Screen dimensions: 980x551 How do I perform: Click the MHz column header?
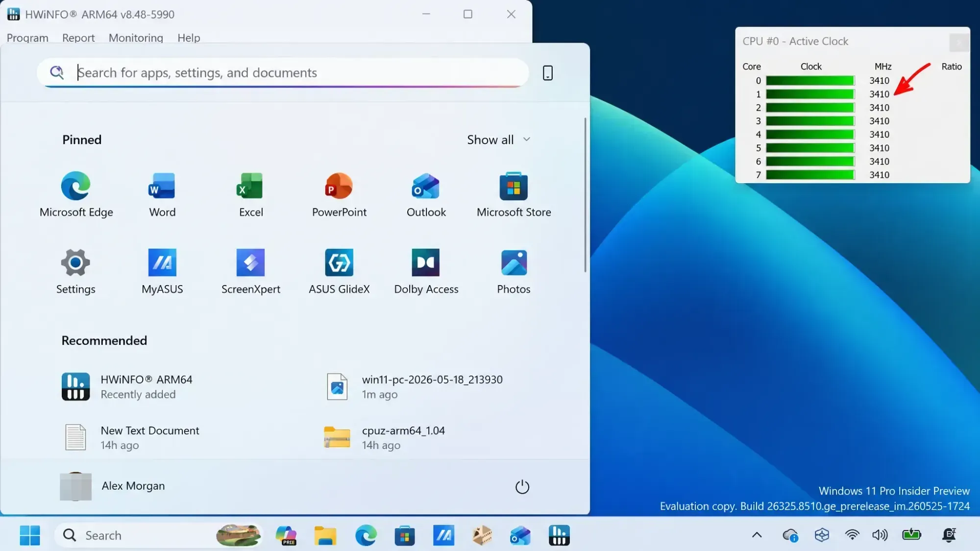tap(882, 67)
